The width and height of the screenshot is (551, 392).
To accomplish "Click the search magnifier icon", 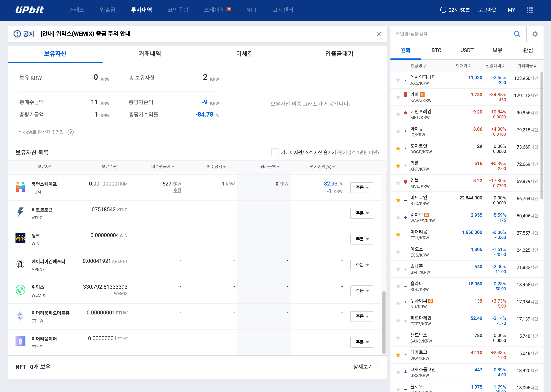I will point(517,34).
